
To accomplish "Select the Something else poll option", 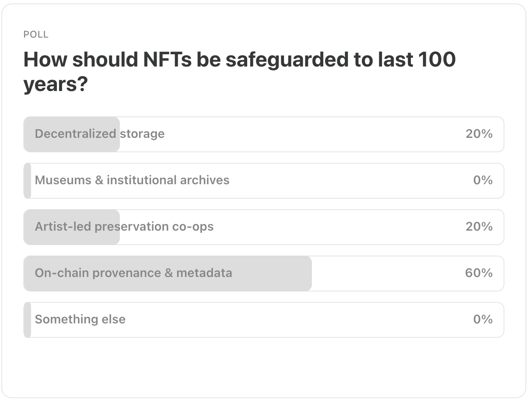I will click(x=262, y=320).
